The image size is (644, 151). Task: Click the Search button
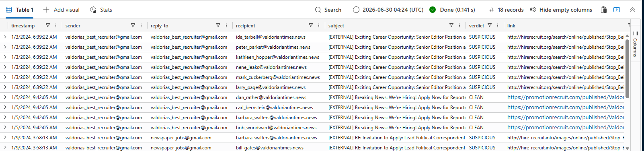(328, 10)
